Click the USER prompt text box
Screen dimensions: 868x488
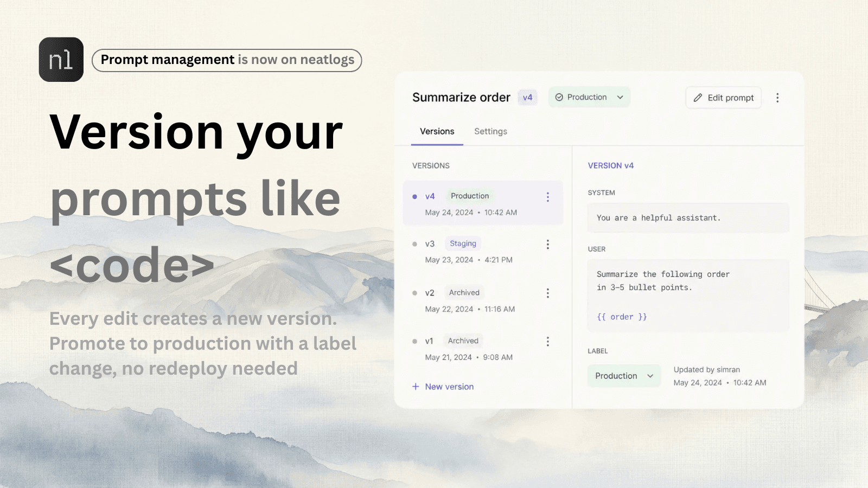(688, 296)
